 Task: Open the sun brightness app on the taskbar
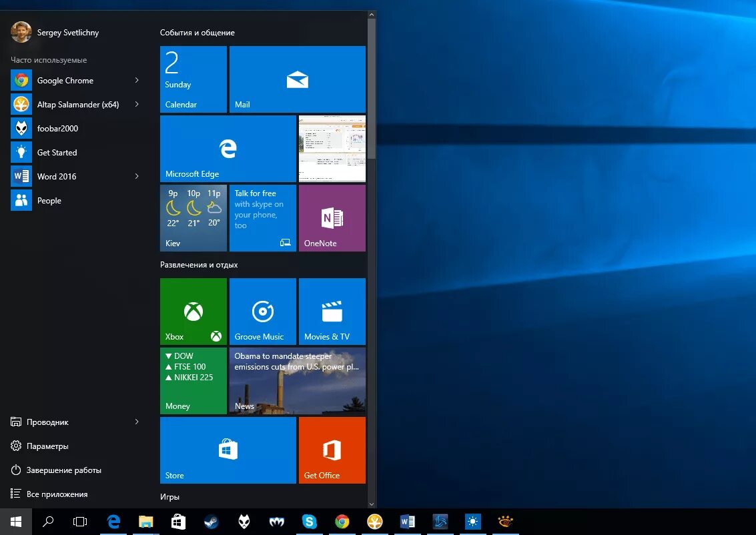(x=473, y=522)
